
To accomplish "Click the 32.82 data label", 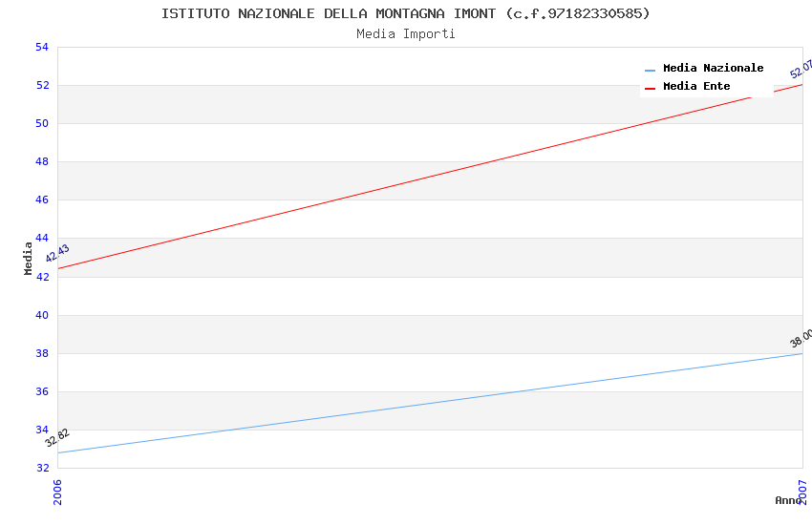I will coord(57,437).
